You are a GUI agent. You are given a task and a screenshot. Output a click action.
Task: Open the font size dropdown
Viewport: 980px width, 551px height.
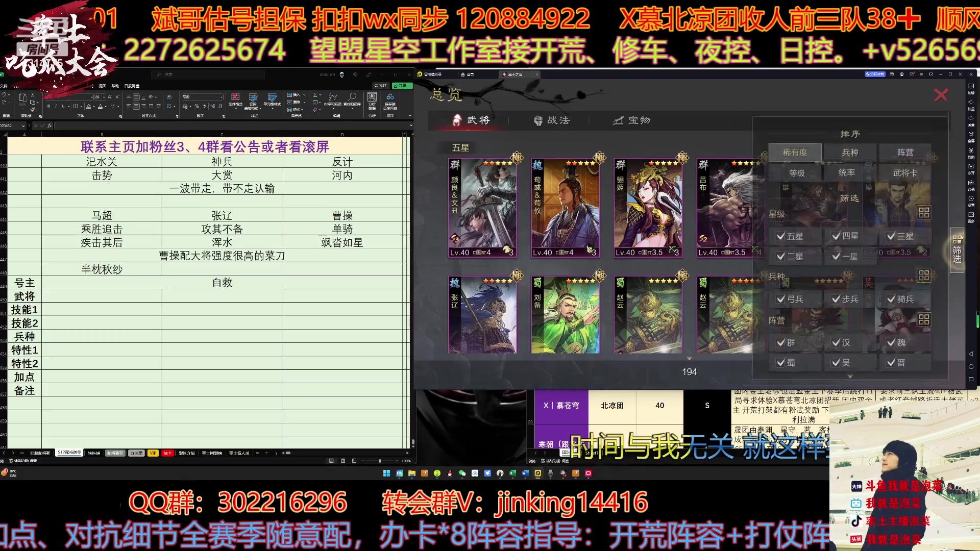tap(105, 97)
